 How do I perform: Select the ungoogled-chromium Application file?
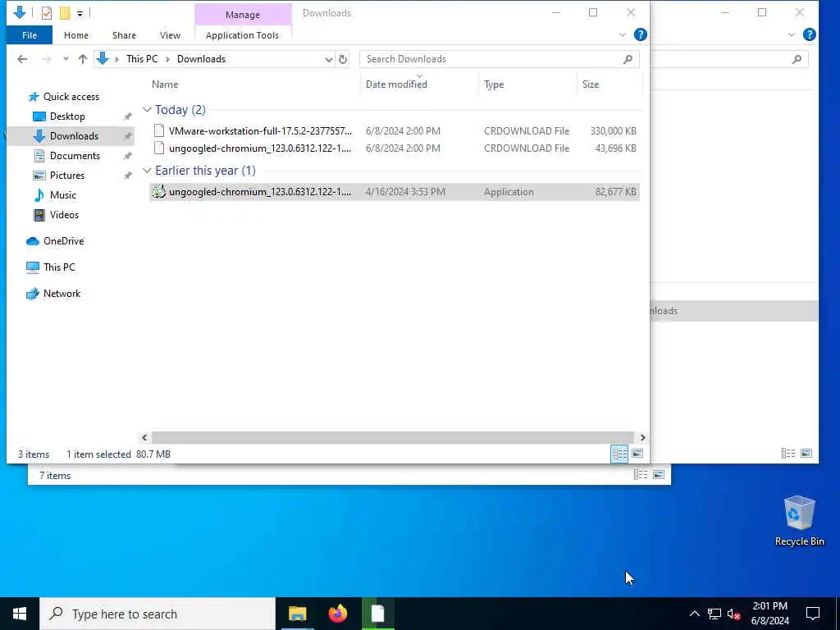click(395, 192)
